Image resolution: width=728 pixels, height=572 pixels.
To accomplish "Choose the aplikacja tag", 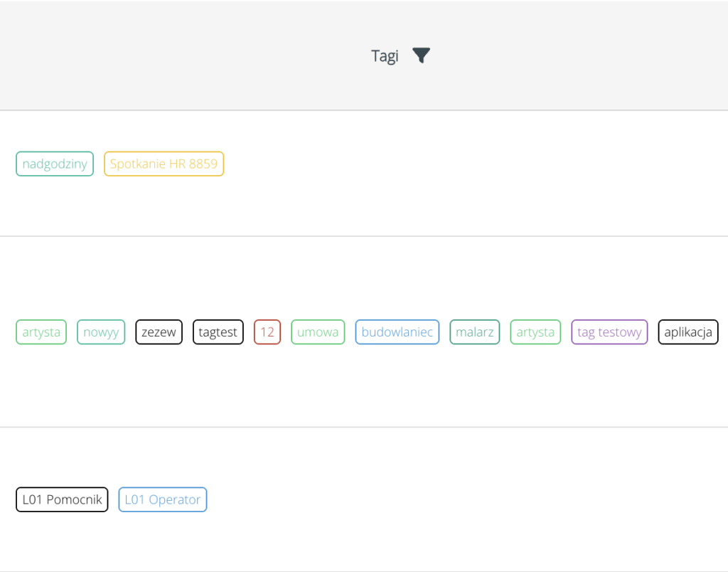I will 688,332.
